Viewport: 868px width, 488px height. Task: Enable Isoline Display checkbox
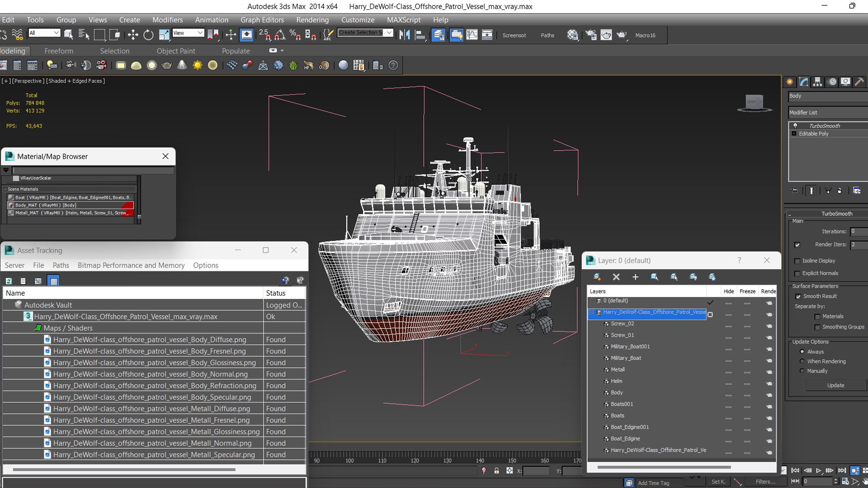[797, 261]
